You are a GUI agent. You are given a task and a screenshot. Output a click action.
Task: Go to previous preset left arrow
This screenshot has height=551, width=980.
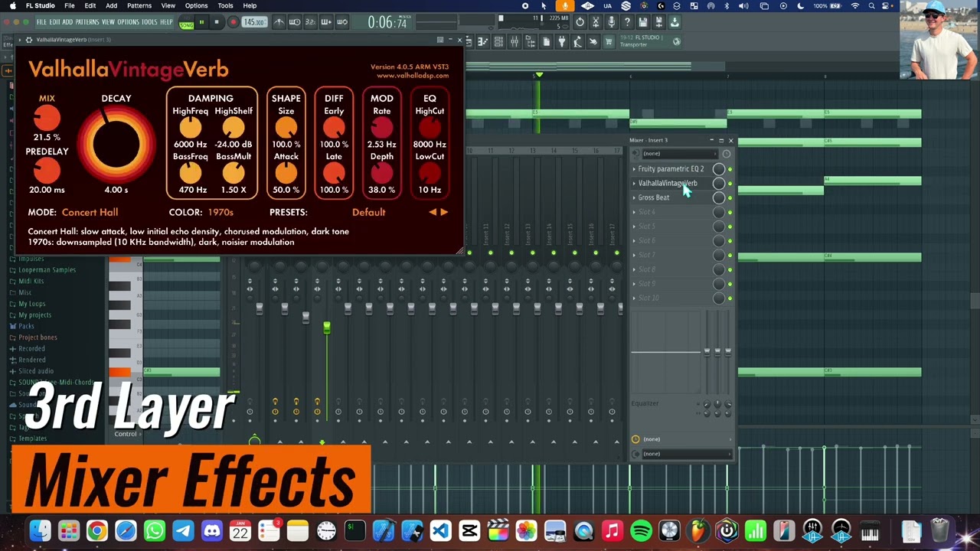pos(433,212)
